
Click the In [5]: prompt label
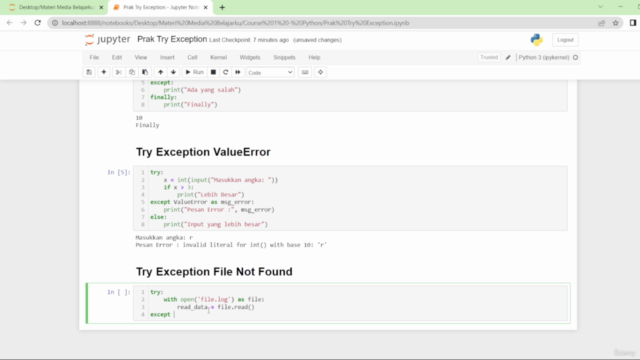[119, 172]
